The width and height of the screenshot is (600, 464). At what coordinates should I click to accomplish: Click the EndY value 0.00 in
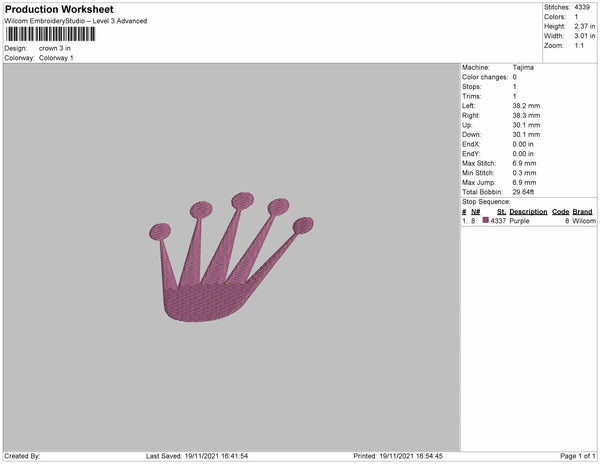pos(523,154)
